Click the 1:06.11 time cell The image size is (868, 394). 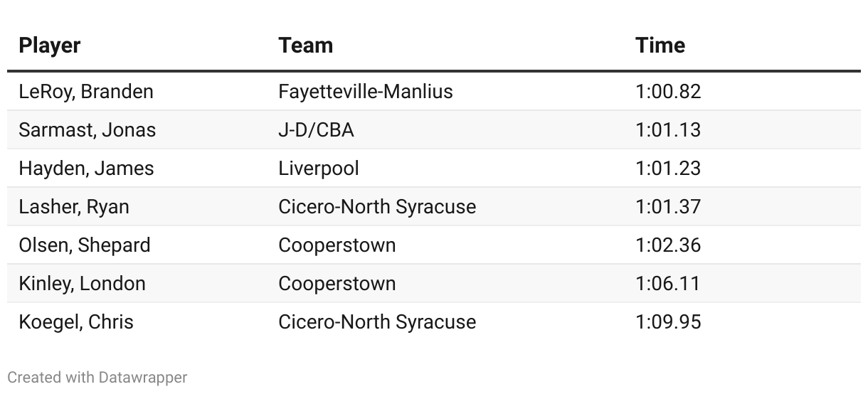coord(667,284)
